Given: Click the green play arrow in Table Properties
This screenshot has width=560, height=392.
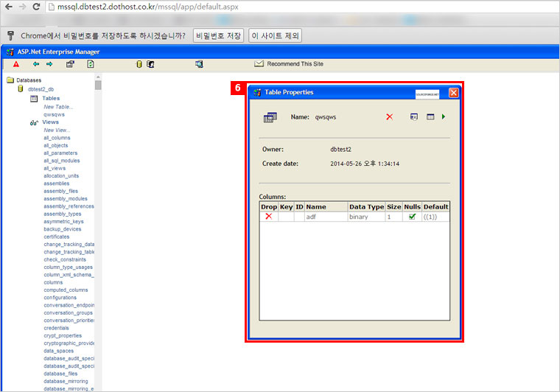Looking at the screenshot, I should tap(444, 116).
